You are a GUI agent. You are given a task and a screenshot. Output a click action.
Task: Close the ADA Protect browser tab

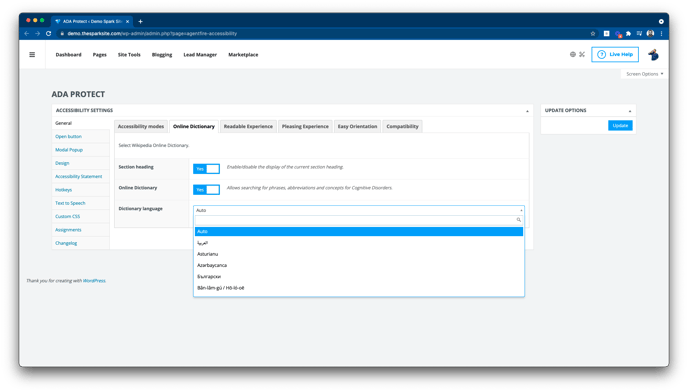coord(128,21)
